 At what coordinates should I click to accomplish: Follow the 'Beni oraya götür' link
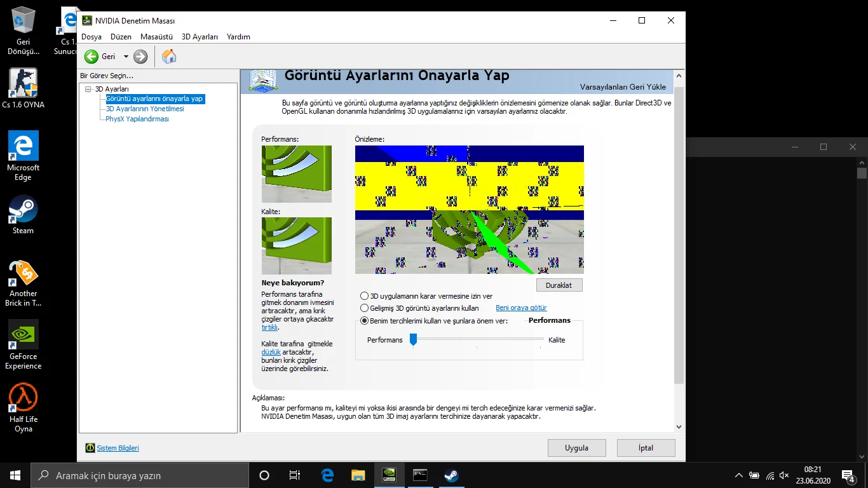[521, 308]
